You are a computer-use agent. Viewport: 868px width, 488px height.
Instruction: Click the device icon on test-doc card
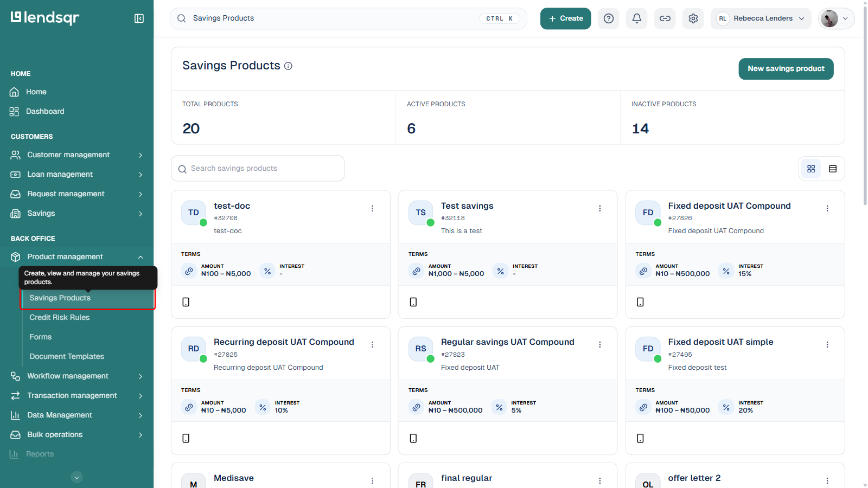click(186, 302)
